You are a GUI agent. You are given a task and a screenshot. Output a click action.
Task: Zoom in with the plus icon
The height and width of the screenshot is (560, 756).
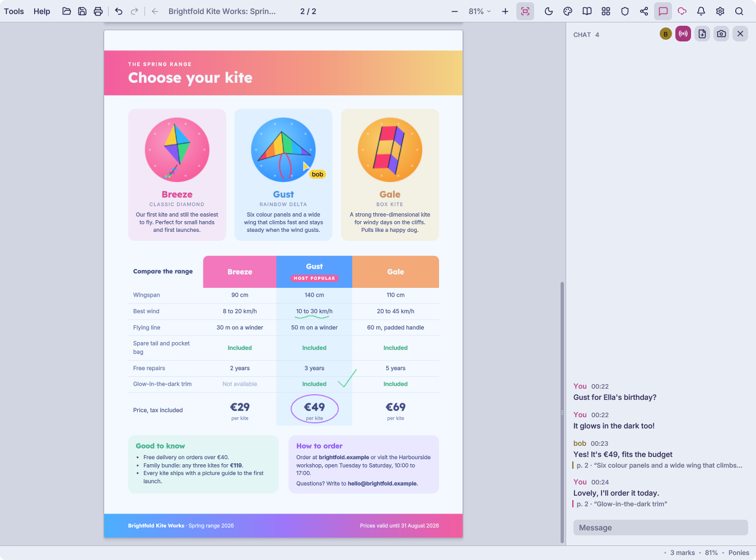coord(505,11)
